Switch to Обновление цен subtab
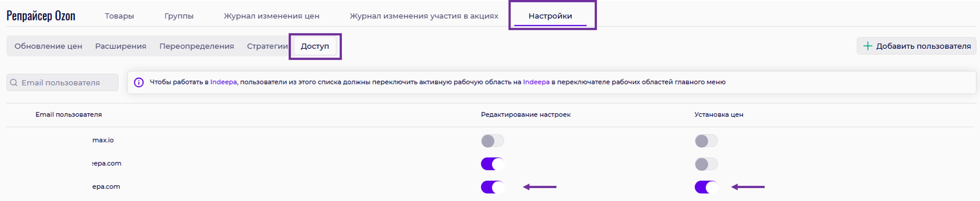Image resolution: width=980 pixels, height=201 pixels. point(48,46)
